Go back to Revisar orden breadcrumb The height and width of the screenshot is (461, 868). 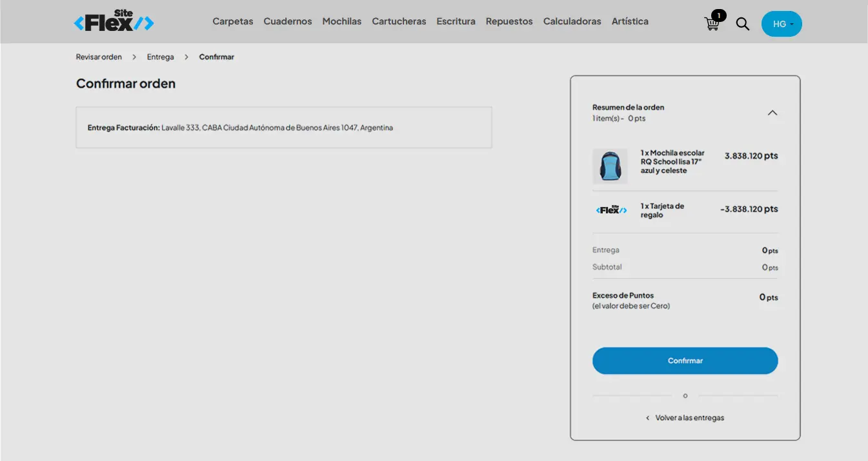[x=99, y=57]
